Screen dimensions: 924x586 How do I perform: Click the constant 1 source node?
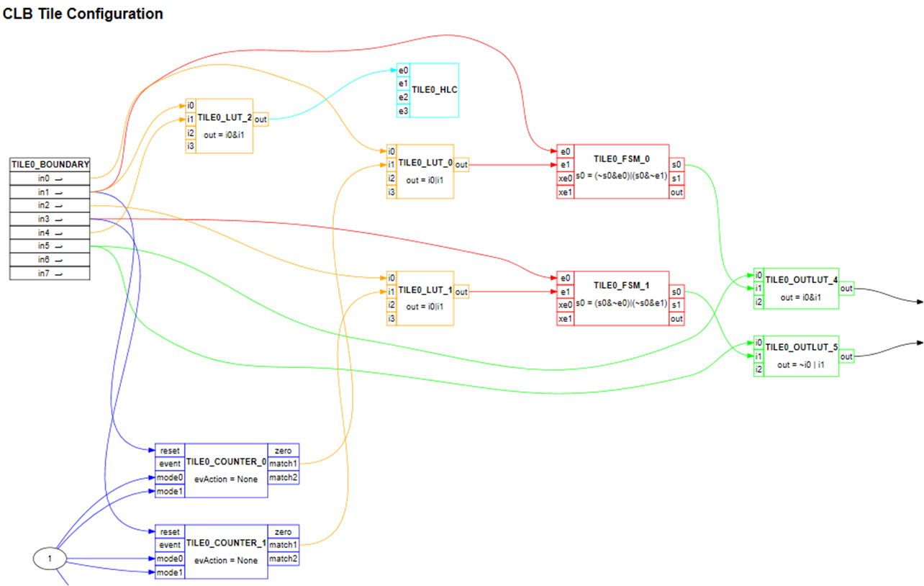49,557
